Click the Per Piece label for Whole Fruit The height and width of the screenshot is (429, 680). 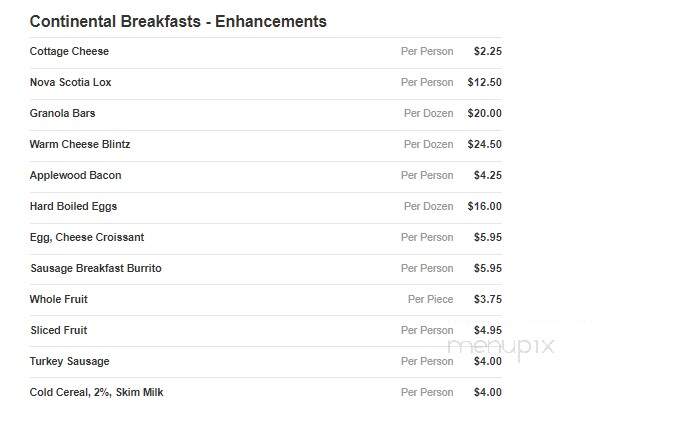pos(430,299)
